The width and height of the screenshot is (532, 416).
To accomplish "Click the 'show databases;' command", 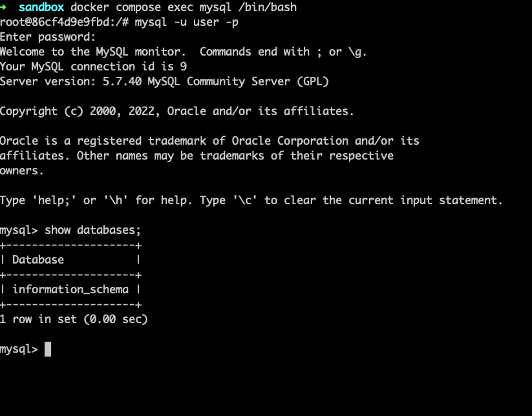I will click(92, 230).
